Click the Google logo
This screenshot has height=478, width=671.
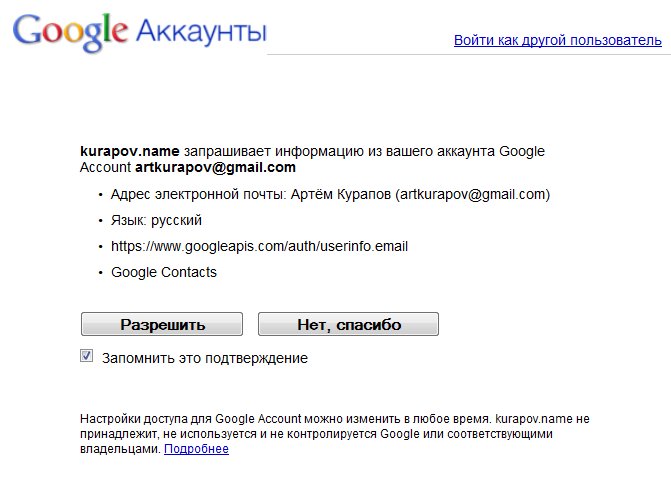(x=70, y=33)
